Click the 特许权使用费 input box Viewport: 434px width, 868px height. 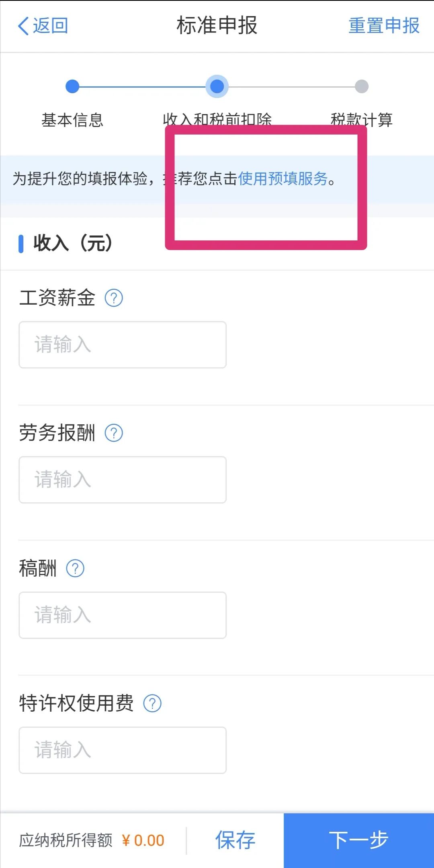click(122, 749)
